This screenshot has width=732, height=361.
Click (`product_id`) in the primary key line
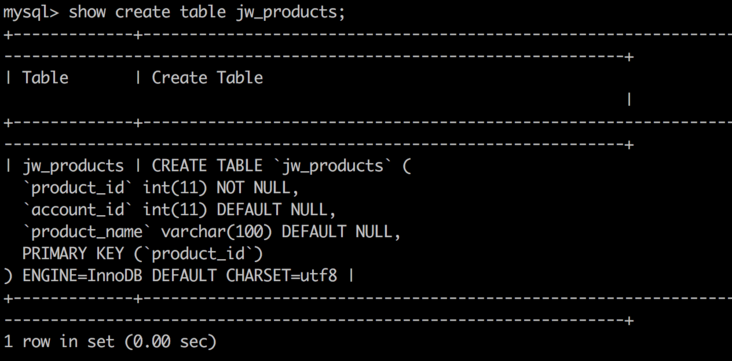(198, 254)
